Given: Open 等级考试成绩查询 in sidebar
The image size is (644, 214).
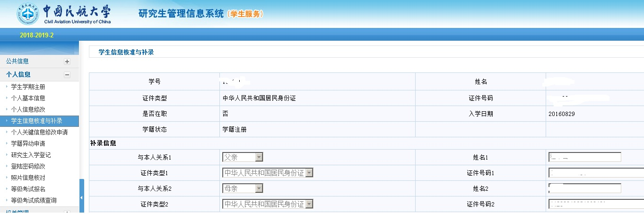Looking at the screenshot, I should point(34,201).
